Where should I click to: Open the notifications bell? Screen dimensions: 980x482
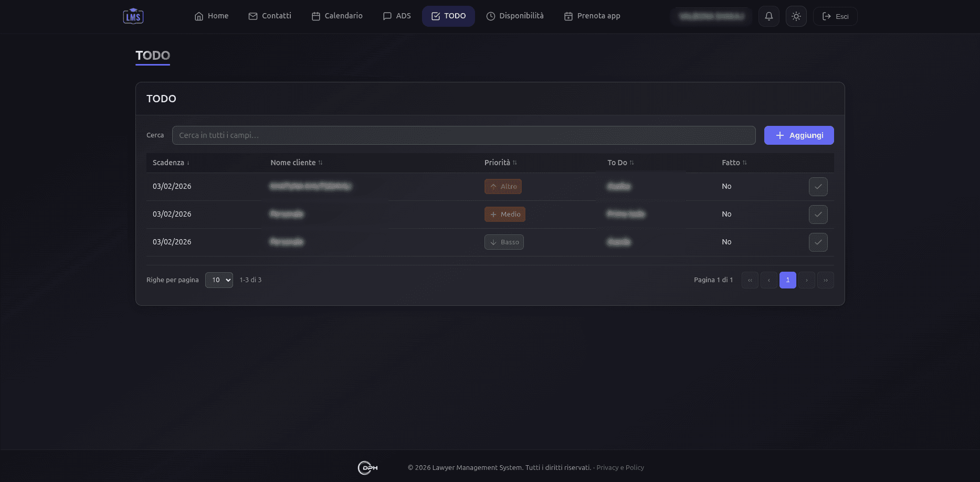(x=768, y=16)
